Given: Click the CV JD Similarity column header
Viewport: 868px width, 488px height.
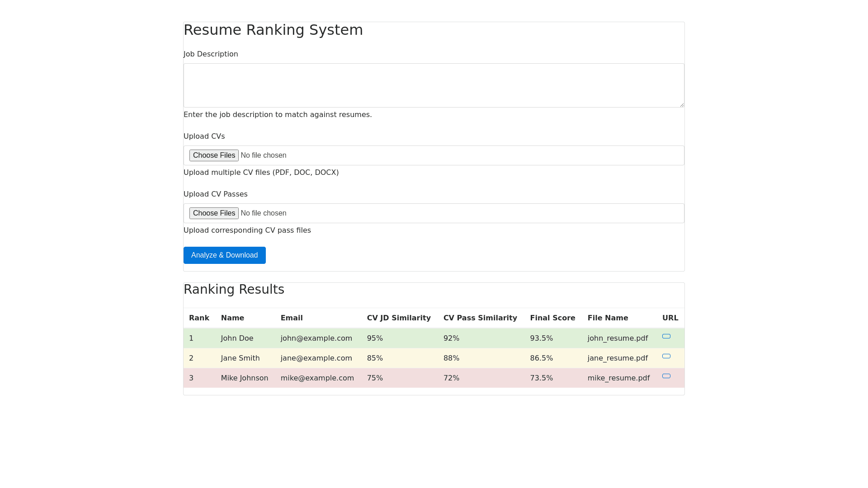Looking at the screenshot, I should 398,318.
